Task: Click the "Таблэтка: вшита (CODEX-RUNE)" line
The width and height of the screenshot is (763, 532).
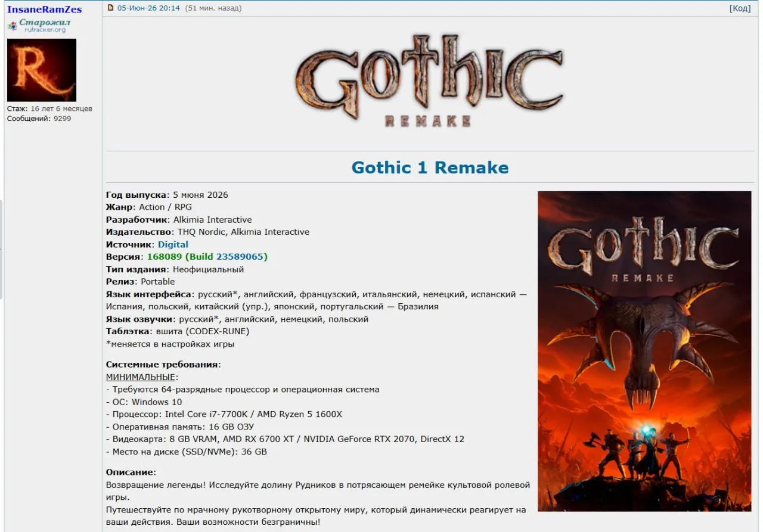Action: pos(178,331)
